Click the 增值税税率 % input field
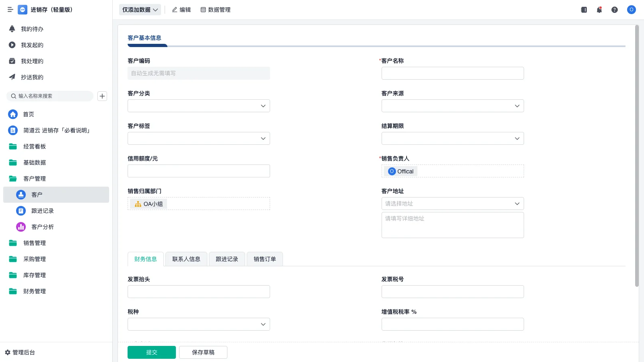 click(x=453, y=324)
